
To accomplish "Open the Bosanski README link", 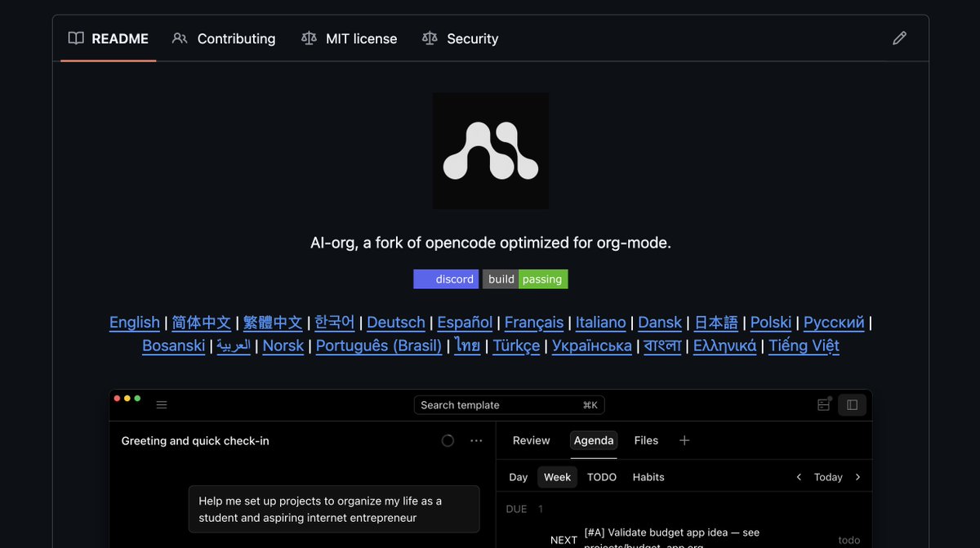I will pyautogui.click(x=174, y=345).
